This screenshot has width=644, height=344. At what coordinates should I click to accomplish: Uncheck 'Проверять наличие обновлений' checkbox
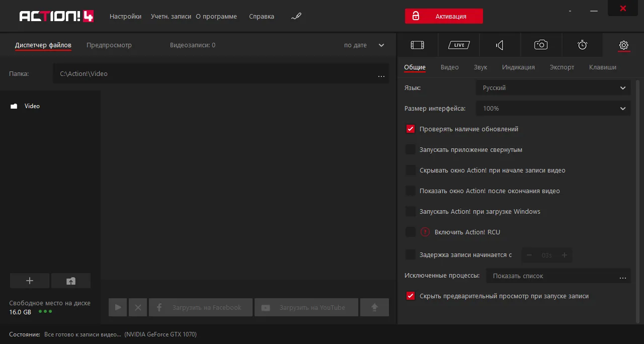pyautogui.click(x=411, y=129)
